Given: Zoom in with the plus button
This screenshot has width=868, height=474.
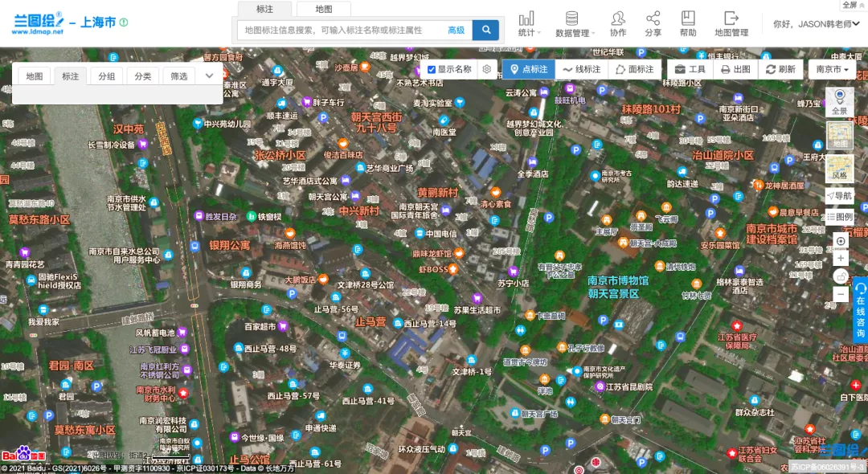Looking at the screenshot, I should tap(841, 259).
